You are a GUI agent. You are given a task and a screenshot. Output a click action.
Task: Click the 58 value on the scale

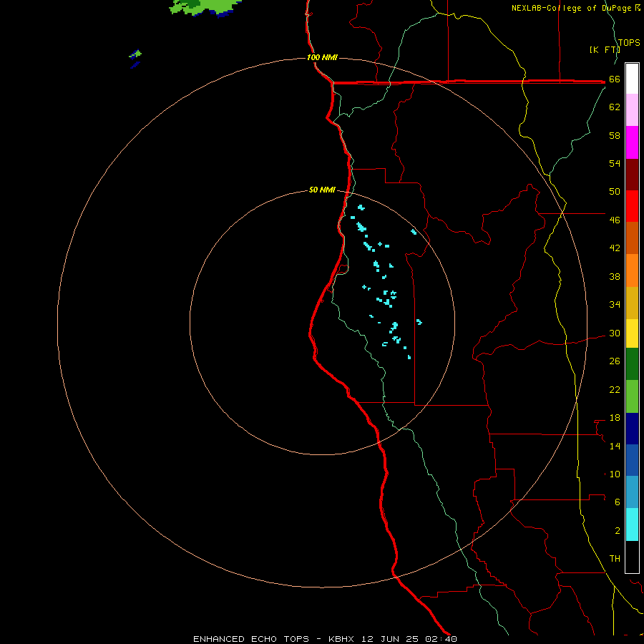coord(615,135)
